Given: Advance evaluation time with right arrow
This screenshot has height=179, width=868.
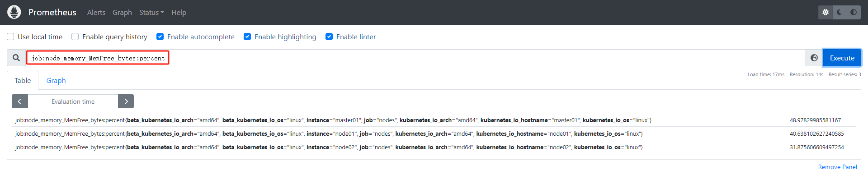Looking at the screenshot, I should pos(126,101).
